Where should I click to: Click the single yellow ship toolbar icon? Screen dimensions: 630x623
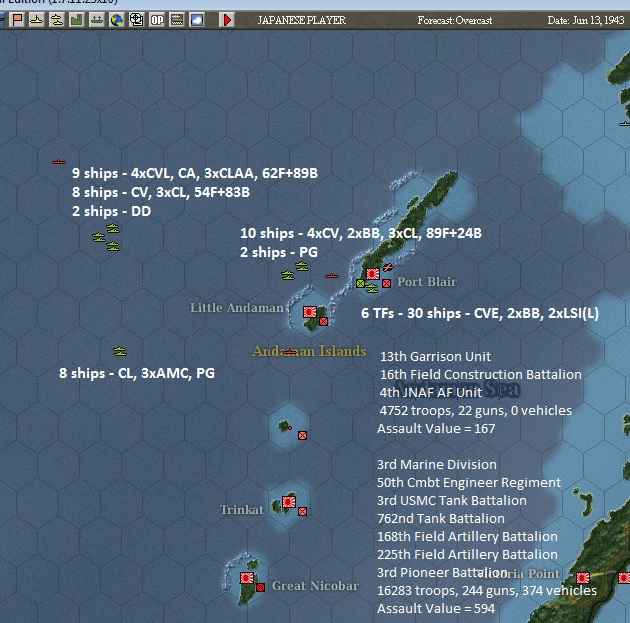(37, 20)
